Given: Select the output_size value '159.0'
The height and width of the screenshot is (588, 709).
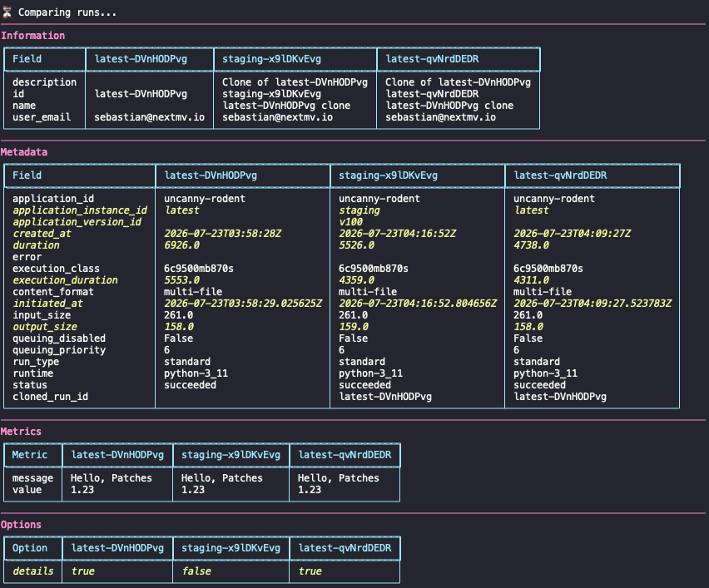Looking at the screenshot, I should tap(354, 327).
